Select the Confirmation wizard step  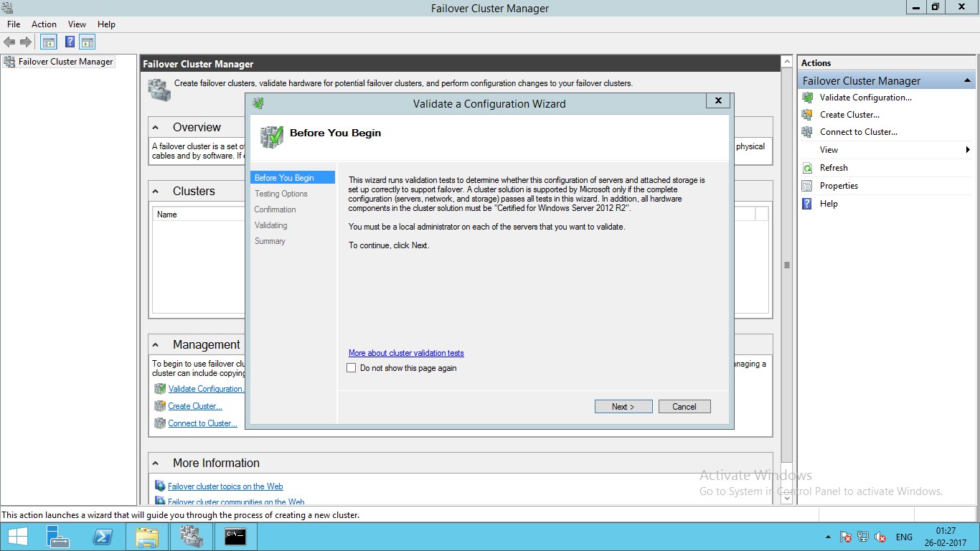[275, 209]
